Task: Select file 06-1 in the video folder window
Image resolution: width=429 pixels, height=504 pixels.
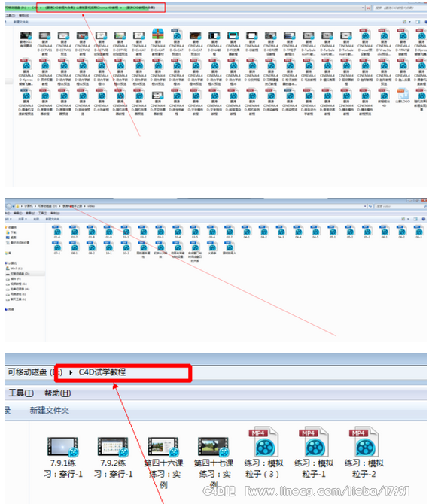Action: (x=385, y=232)
